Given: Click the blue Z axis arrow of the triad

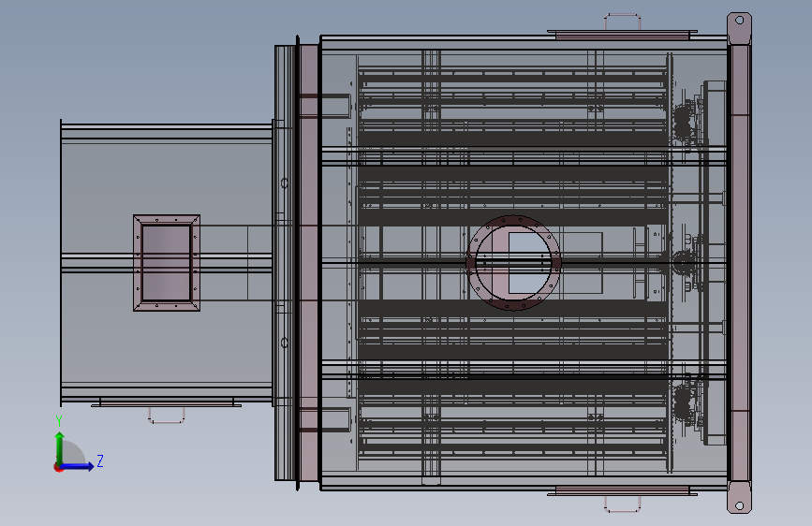Looking at the screenshot, I should click(x=78, y=466).
